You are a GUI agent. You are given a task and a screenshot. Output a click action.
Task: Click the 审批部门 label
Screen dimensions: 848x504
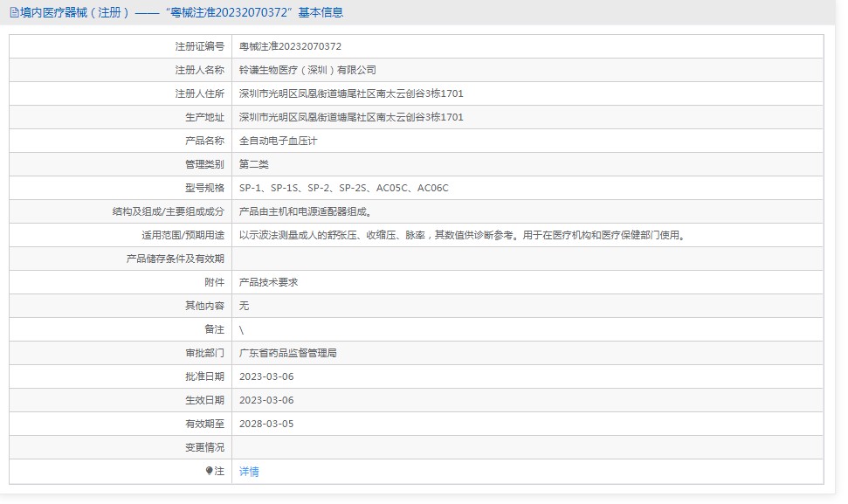[x=204, y=353]
